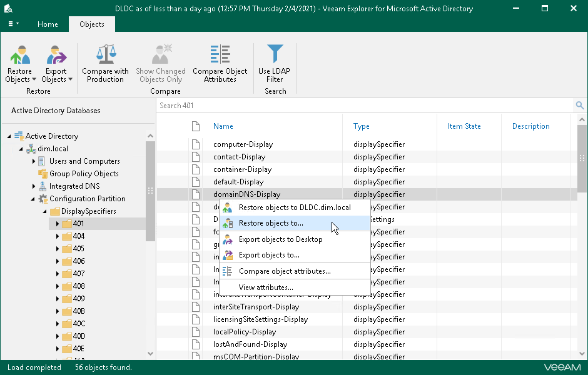The height and width of the screenshot is (375, 588).
Task: Choose Export objects to Desktop
Action: (x=280, y=239)
